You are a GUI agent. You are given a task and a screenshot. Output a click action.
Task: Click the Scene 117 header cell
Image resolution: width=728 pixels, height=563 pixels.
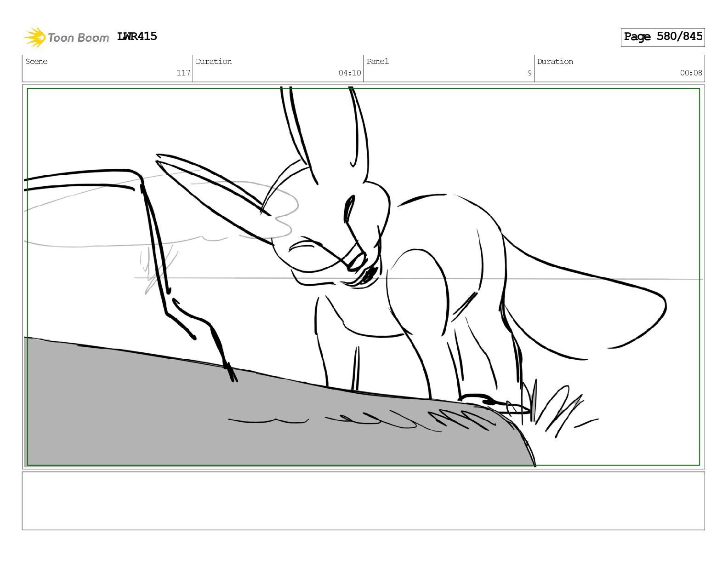point(108,68)
